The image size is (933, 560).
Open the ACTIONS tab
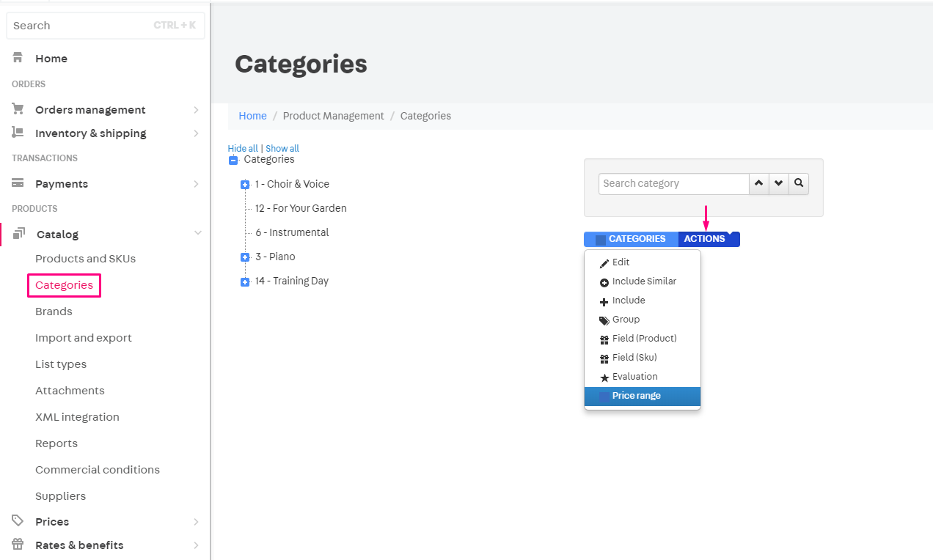[x=705, y=239]
